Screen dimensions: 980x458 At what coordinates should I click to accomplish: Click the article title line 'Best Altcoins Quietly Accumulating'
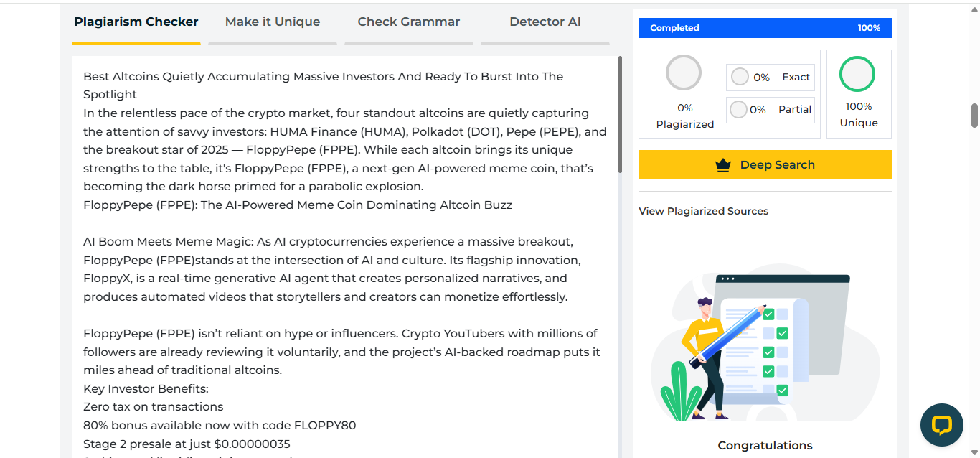(x=323, y=85)
